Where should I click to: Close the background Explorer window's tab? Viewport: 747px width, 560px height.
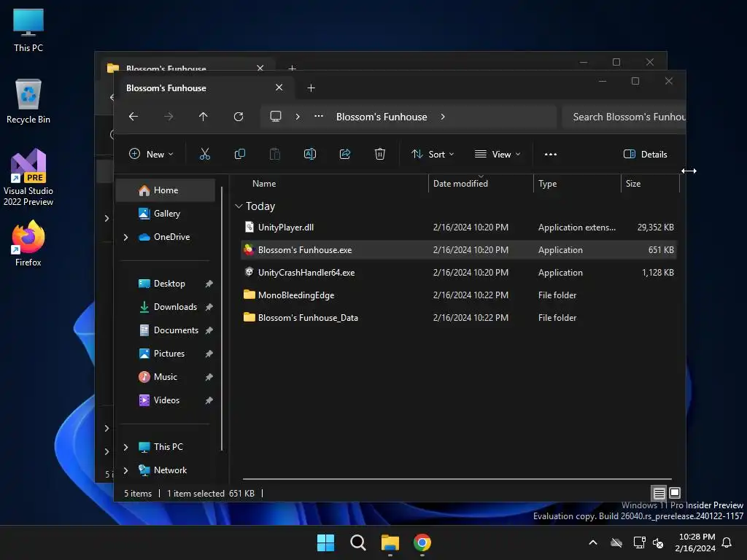(260, 68)
